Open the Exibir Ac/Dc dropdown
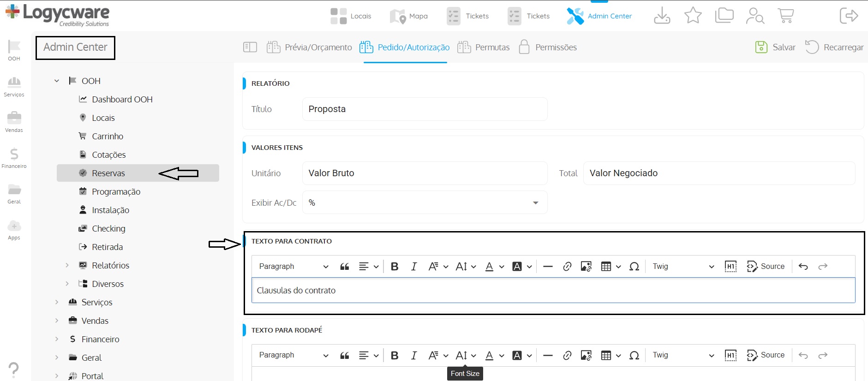Image resolution: width=868 pixels, height=381 pixels. (x=425, y=203)
